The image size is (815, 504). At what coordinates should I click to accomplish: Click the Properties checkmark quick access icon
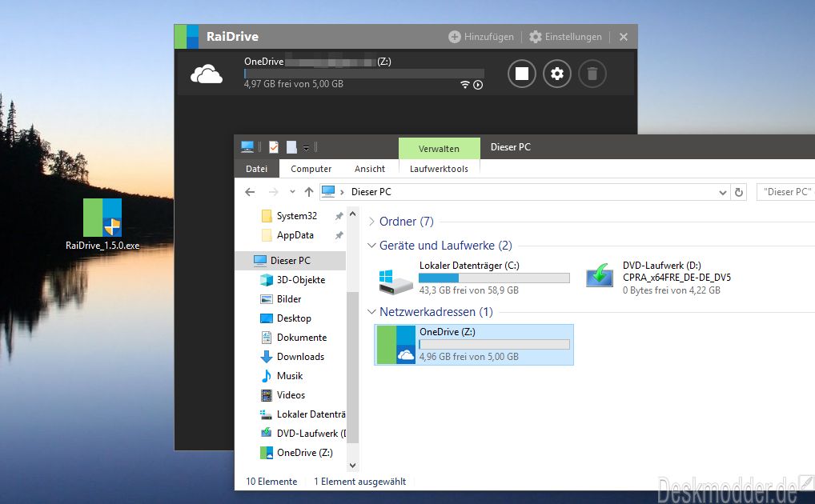273,147
